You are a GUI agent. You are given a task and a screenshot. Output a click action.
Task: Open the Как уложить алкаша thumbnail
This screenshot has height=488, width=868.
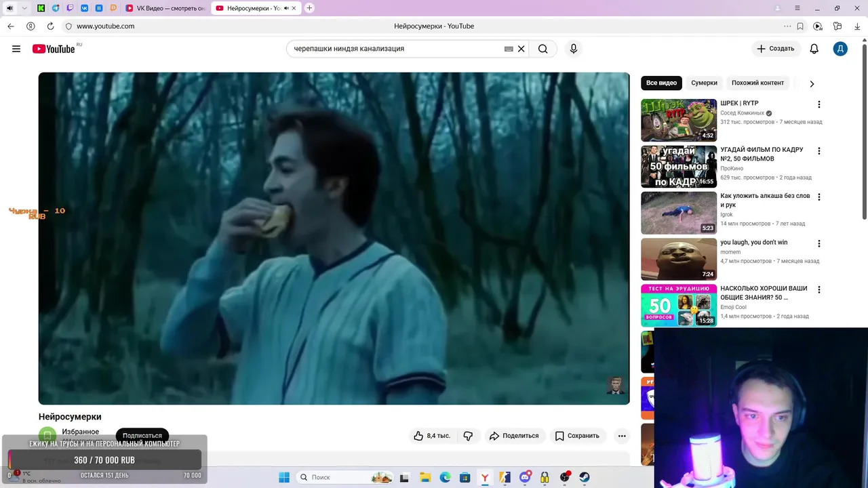click(x=679, y=213)
